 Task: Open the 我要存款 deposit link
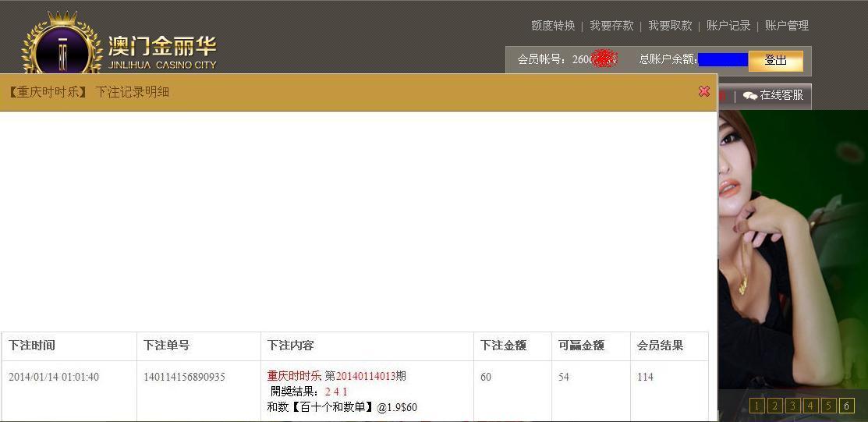(x=611, y=26)
